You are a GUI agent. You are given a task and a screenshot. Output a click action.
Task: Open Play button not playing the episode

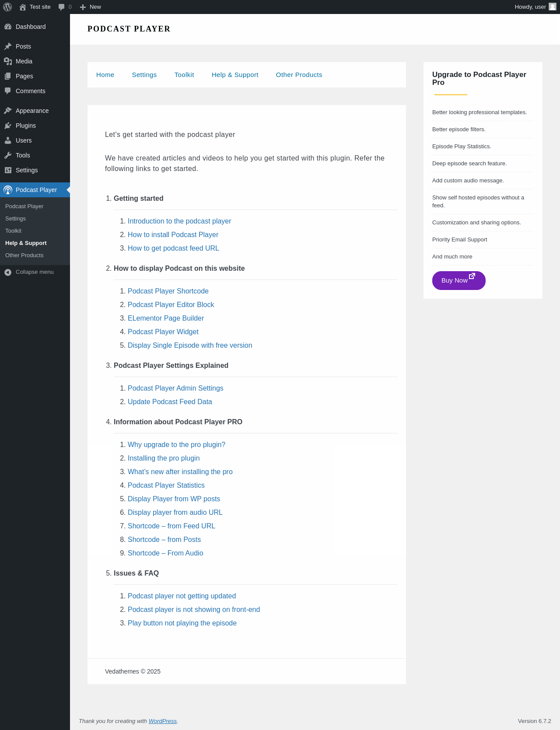182,623
